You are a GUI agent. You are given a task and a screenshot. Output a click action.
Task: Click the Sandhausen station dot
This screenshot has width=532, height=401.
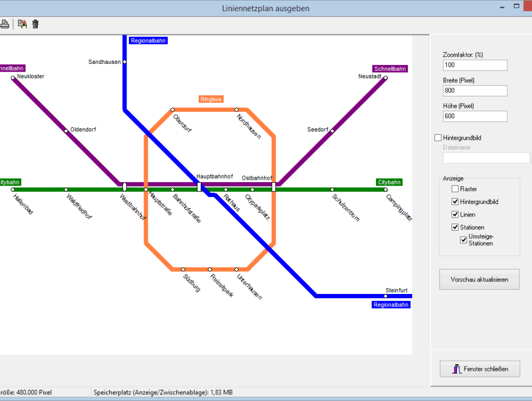(x=125, y=62)
